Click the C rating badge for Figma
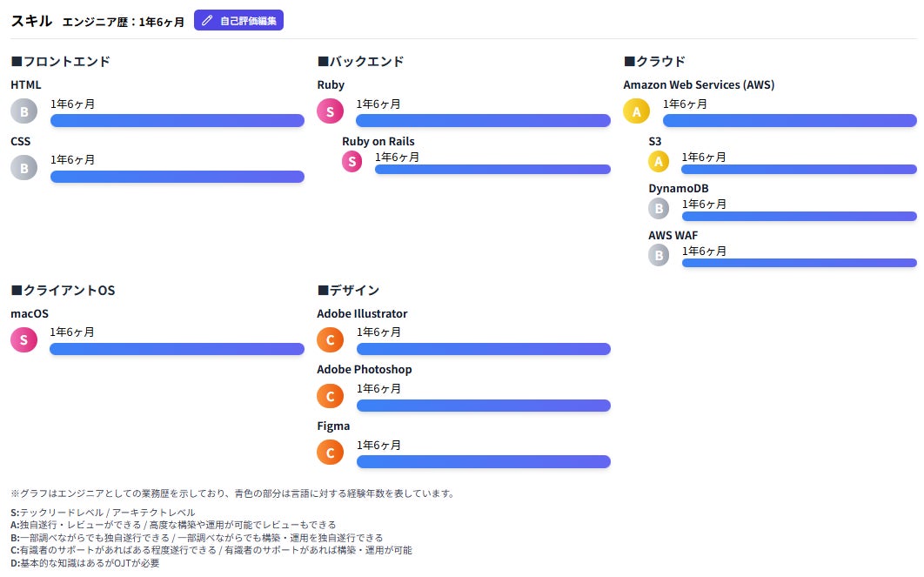The width and height of the screenshot is (924, 577). click(331, 453)
